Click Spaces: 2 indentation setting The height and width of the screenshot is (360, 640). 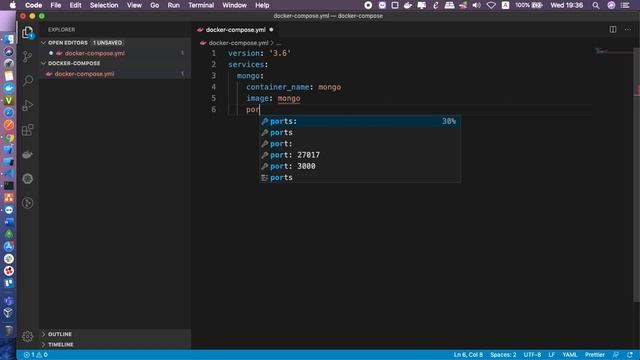pos(503,355)
